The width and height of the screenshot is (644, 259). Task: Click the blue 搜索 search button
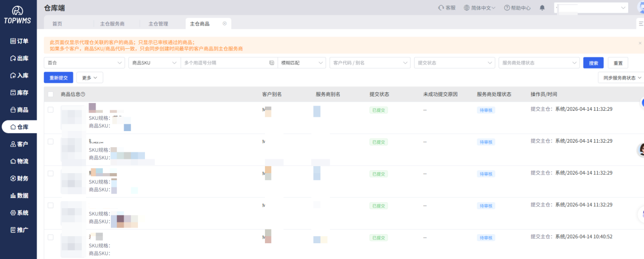[x=593, y=63]
